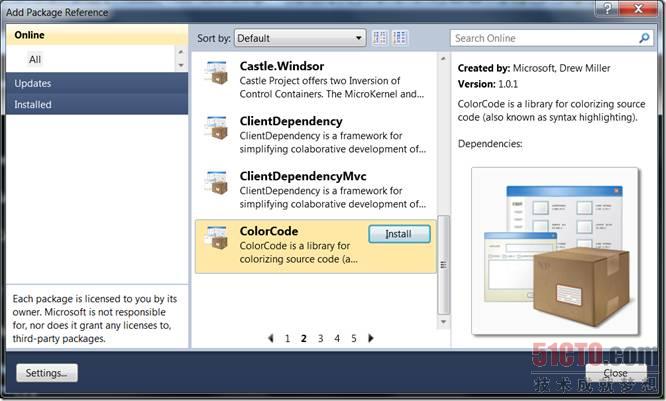This screenshot has height=401, width=666.
Task: Select the ClientDependencyMvc package title
Action: (x=303, y=176)
